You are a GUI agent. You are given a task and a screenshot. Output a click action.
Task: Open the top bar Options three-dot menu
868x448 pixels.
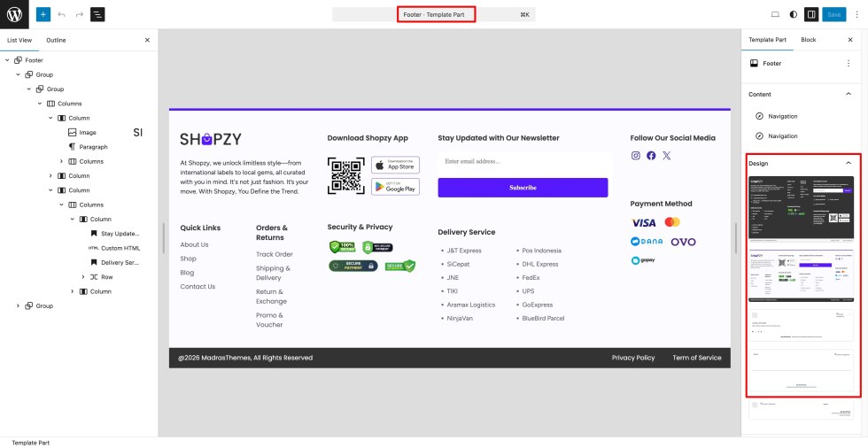tap(857, 14)
